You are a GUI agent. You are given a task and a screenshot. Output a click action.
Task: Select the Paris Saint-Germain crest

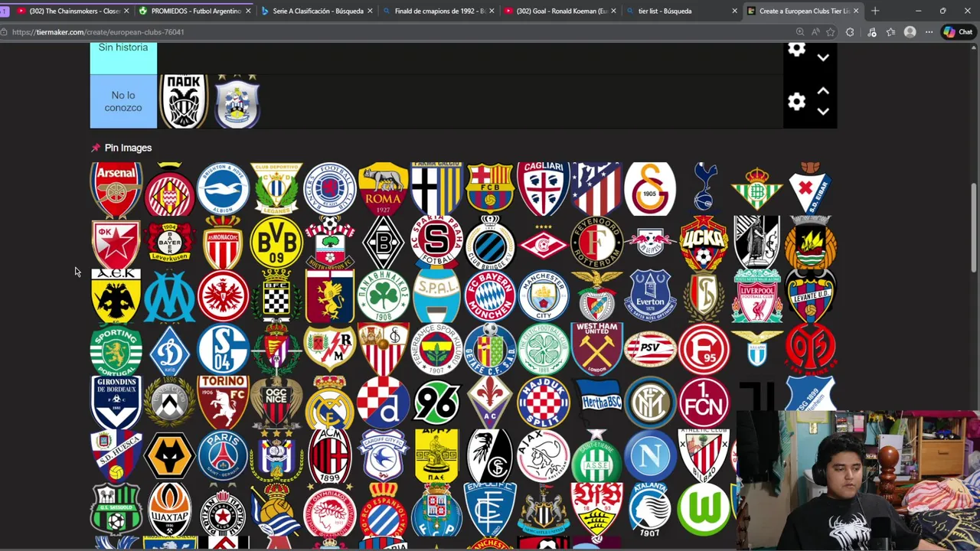pyautogui.click(x=223, y=457)
